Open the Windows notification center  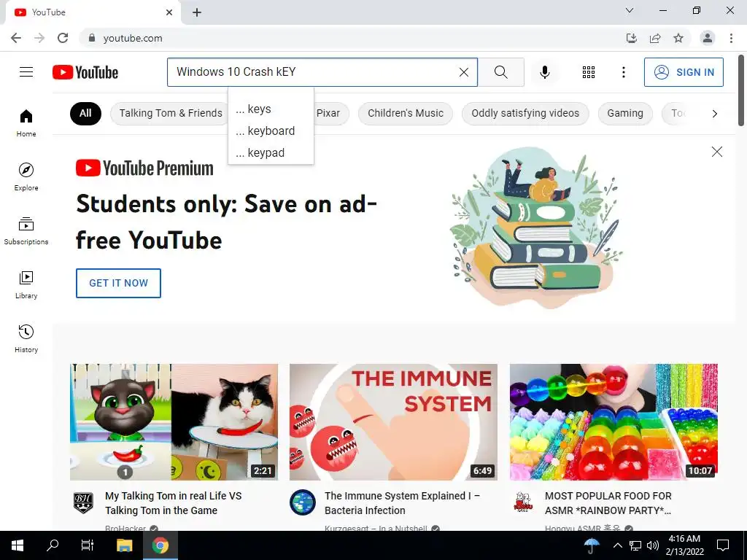click(x=723, y=545)
